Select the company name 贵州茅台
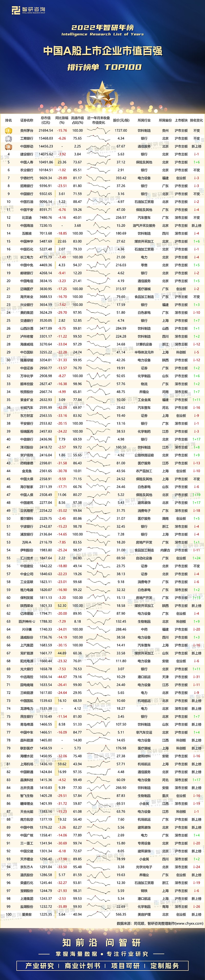 pyautogui.click(x=27, y=131)
